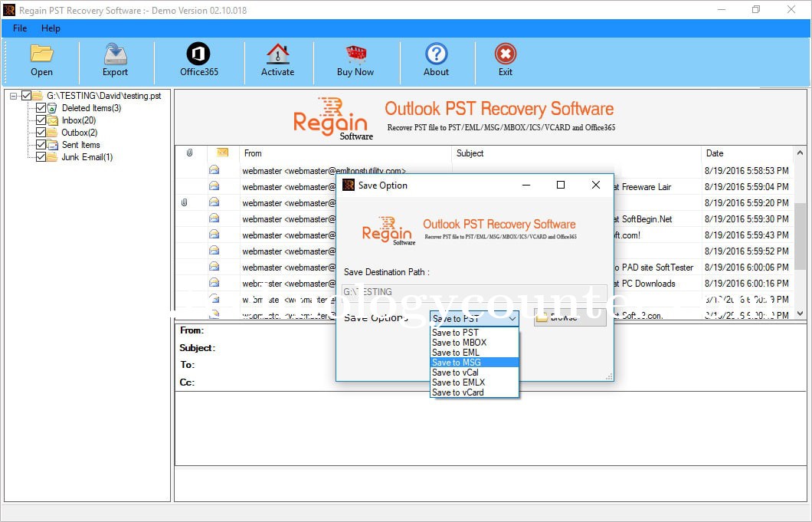The image size is (812, 522).
Task: Select Save to PST from the dropdown list
Action: (x=474, y=332)
